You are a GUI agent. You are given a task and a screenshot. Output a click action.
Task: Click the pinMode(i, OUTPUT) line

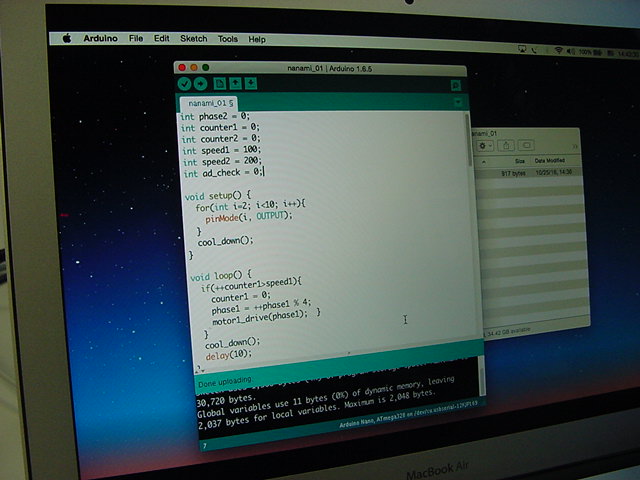(249, 217)
